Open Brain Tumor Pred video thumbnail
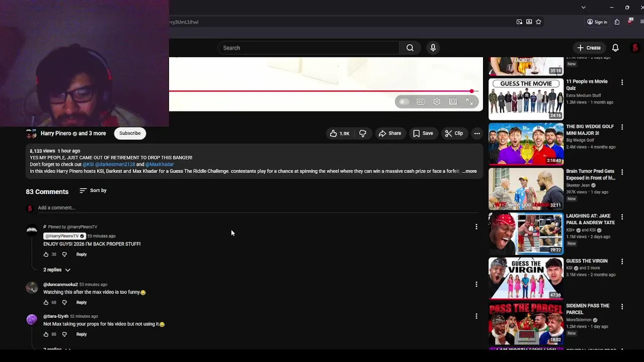 click(526, 189)
